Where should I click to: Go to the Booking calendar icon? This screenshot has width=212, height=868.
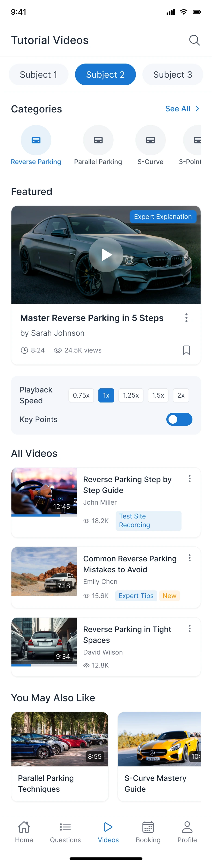click(148, 827)
